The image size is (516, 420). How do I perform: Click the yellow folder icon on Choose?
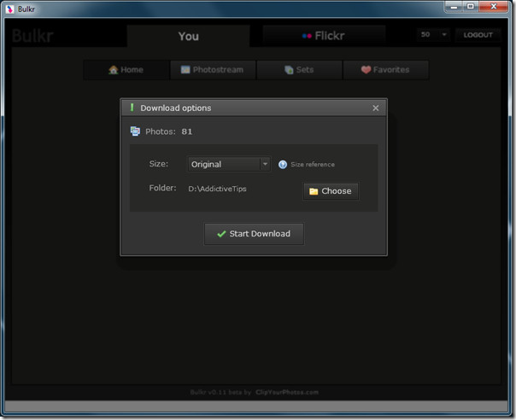point(314,191)
